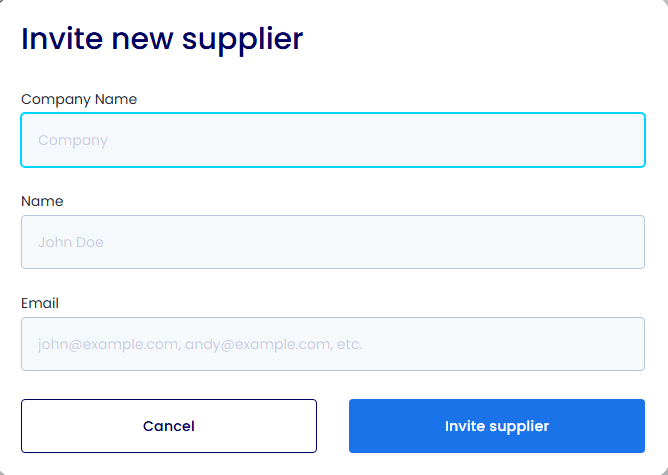Place cursor in the highlighted Company field
This screenshot has height=475, width=668.
pos(332,140)
